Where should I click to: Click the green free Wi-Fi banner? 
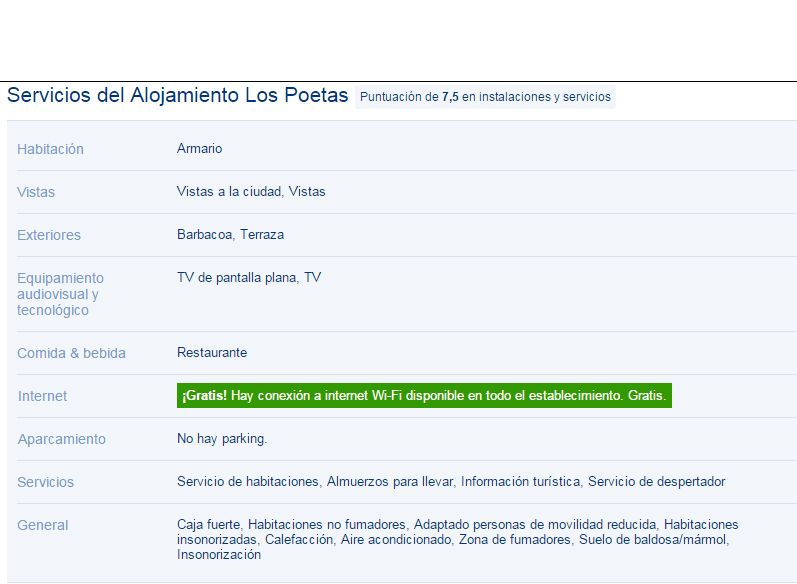tap(423, 396)
